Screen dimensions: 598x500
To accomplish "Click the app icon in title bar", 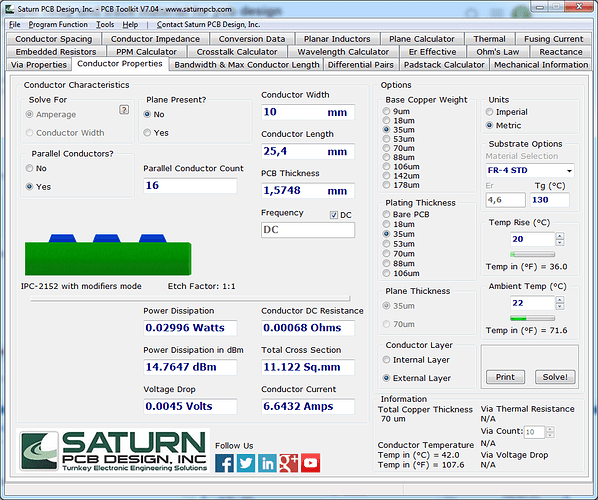I will 10,9.
